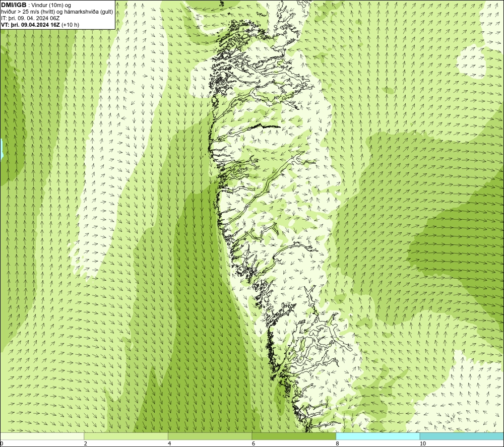Click the 'VT: þri. 09.04.2024 16Z' line
Image resolution: width=504 pixels, height=447 pixels.
31,25
